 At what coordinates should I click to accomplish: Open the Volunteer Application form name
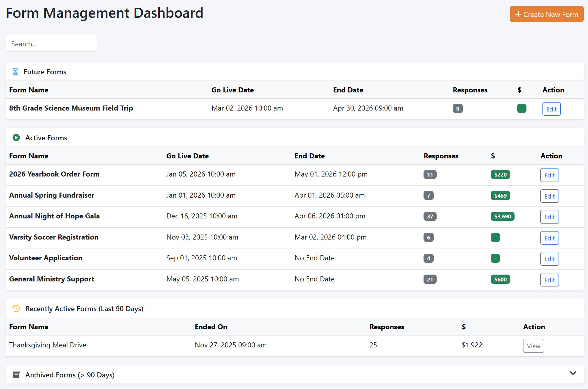[x=46, y=258]
